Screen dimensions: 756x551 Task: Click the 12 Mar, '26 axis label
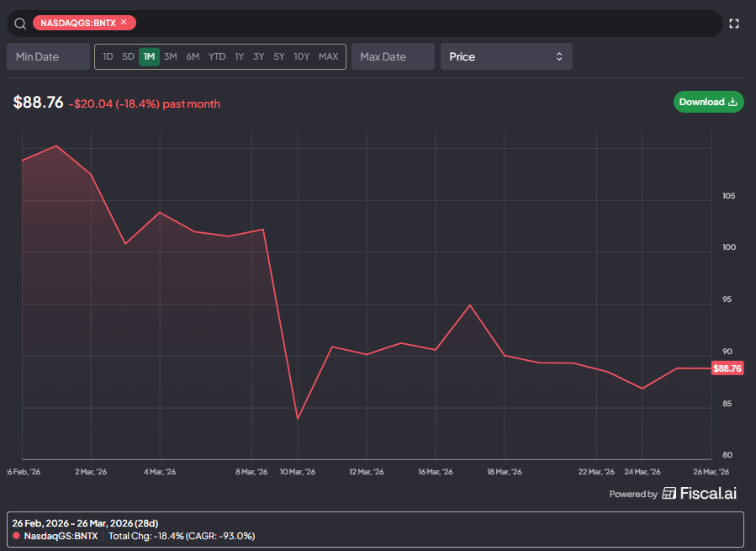tap(367, 471)
